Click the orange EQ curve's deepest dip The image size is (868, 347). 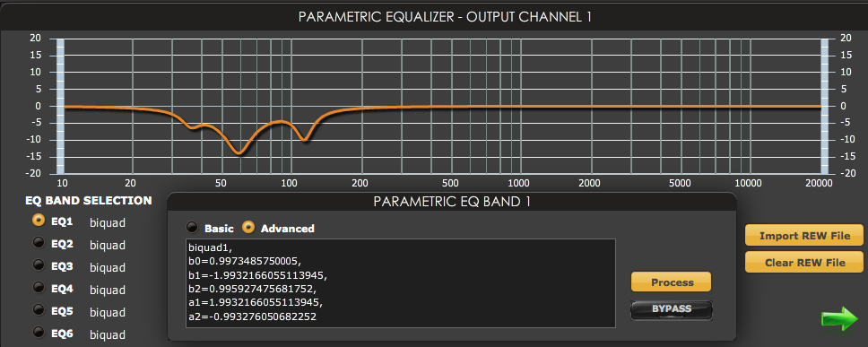pyautogui.click(x=239, y=152)
